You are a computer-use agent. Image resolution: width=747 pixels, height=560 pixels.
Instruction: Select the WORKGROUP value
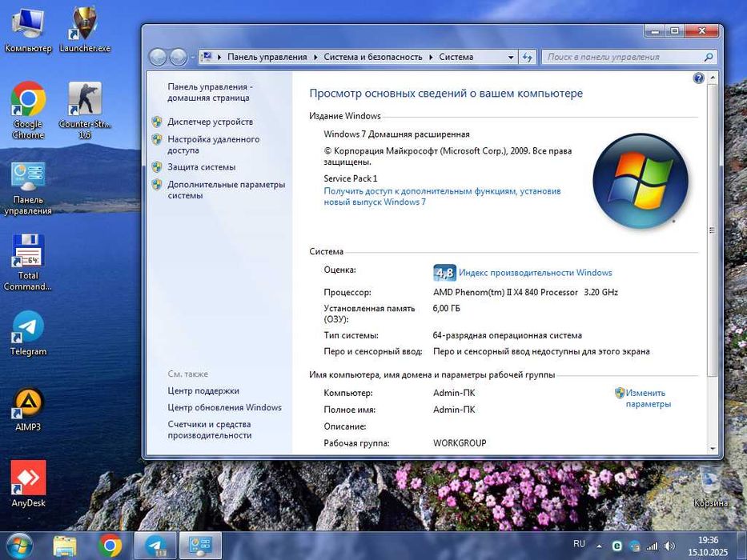(x=460, y=443)
